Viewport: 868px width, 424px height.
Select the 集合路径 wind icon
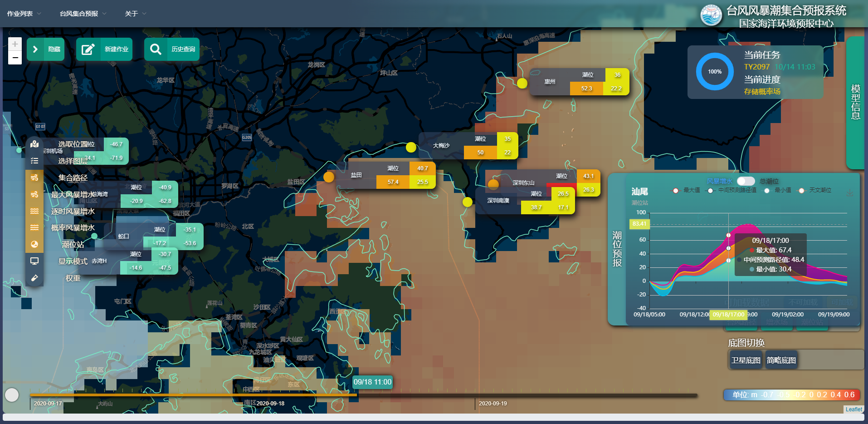tap(34, 177)
